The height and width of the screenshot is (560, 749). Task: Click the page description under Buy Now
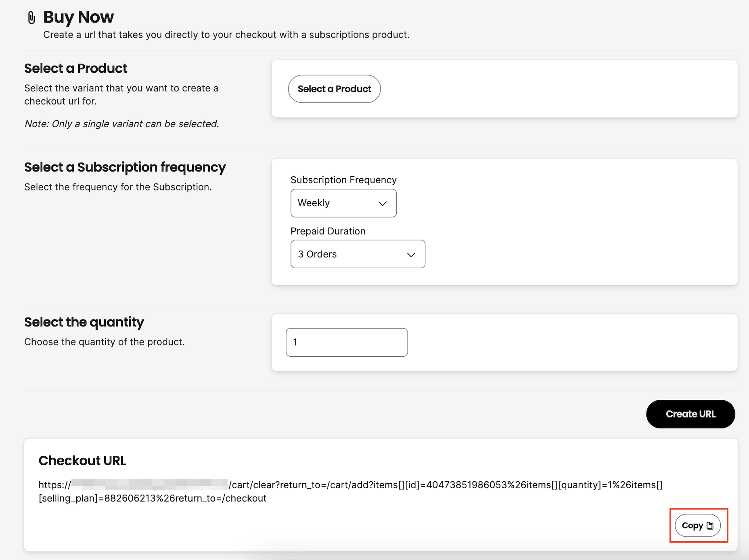pos(226,35)
